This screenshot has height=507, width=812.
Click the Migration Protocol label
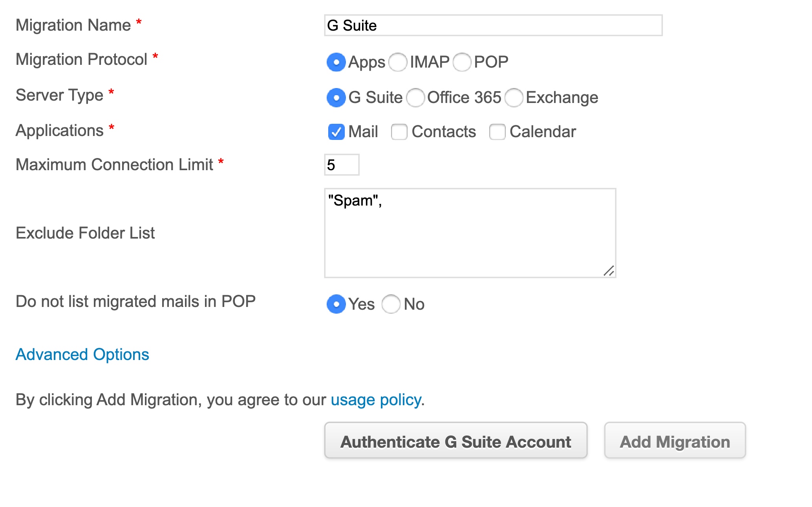[x=82, y=59]
